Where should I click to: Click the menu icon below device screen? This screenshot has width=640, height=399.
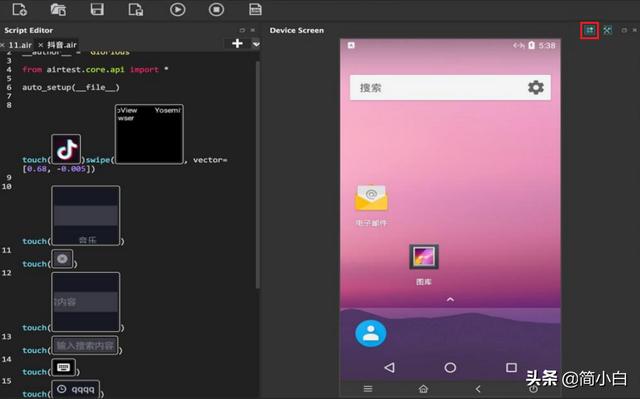pyautogui.click(x=368, y=389)
